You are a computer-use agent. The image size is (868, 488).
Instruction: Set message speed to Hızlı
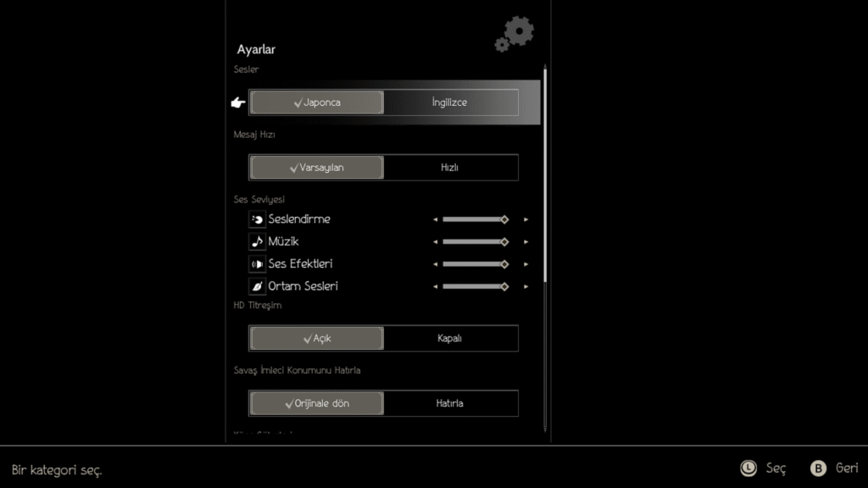(x=449, y=168)
